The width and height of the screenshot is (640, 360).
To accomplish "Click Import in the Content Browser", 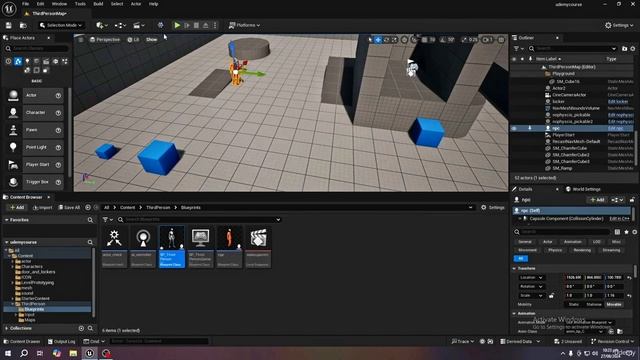I will (x=42, y=208).
